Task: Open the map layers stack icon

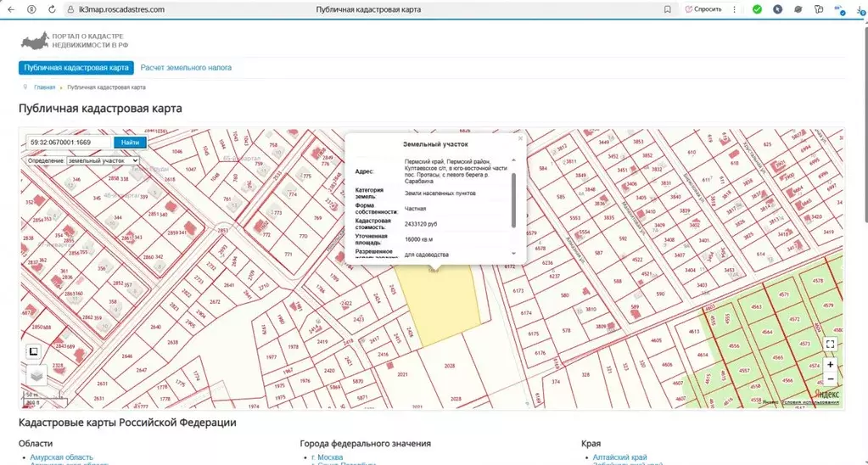Action: pos(36,375)
